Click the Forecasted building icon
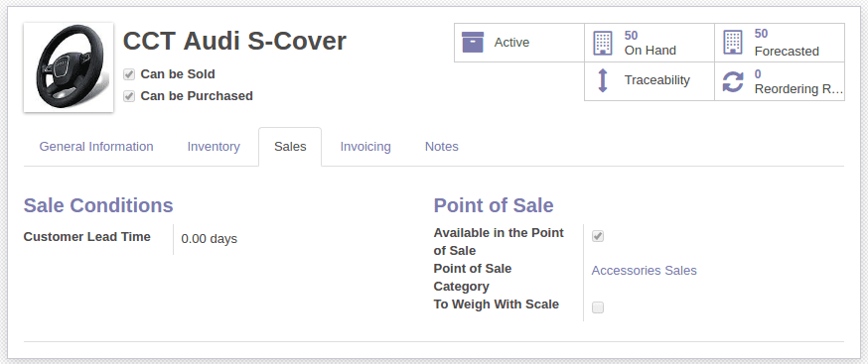This screenshot has height=364, width=868. [733, 43]
